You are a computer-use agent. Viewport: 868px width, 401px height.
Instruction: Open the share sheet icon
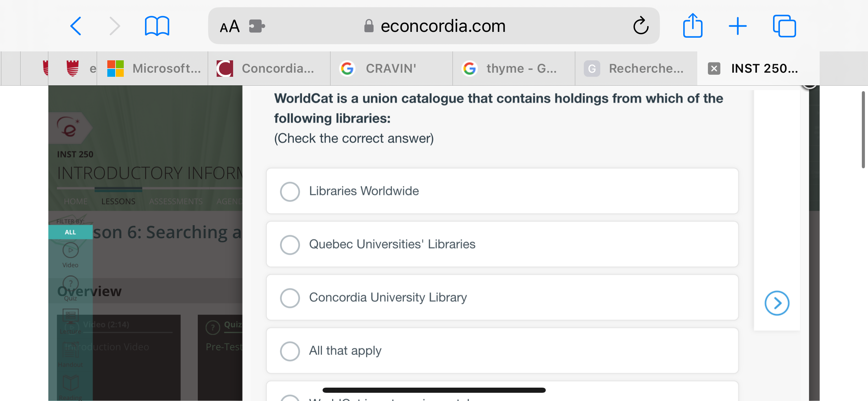(692, 26)
